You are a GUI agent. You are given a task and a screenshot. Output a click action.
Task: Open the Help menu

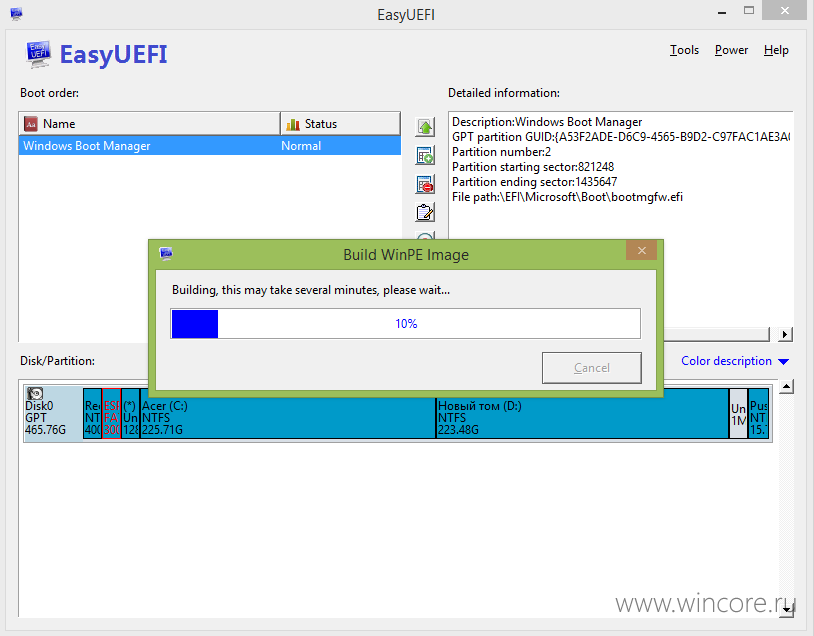776,50
